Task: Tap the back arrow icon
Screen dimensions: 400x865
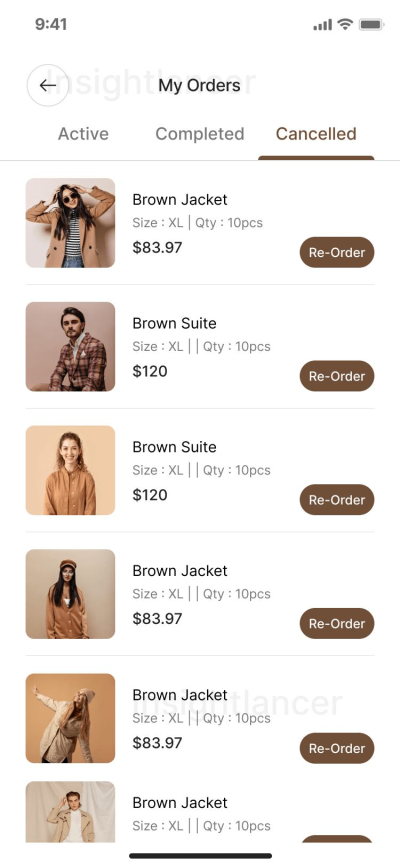Action: (x=47, y=85)
